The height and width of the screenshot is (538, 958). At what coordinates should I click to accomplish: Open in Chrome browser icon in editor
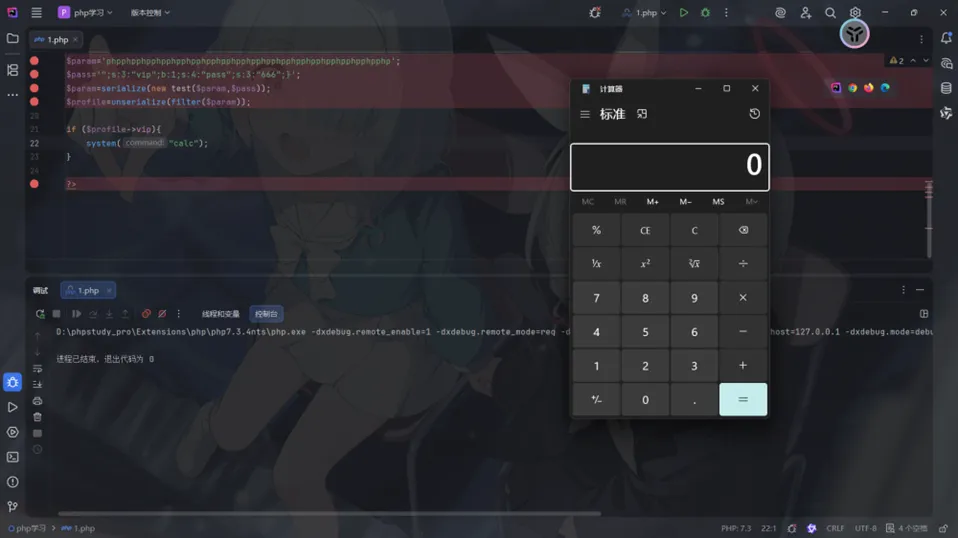pos(852,88)
